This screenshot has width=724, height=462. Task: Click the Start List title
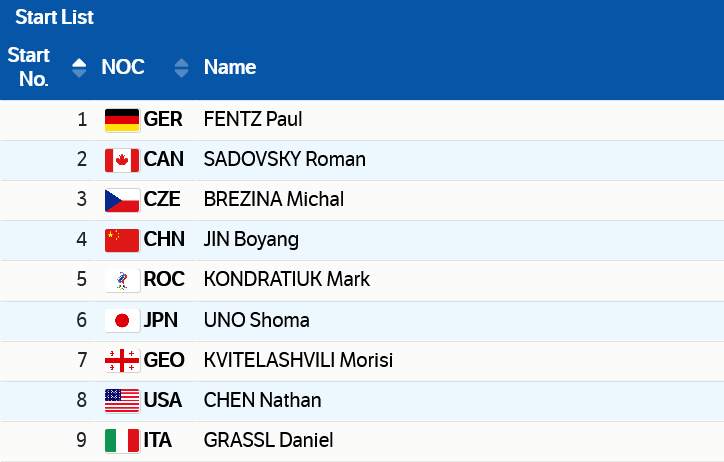(54, 17)
